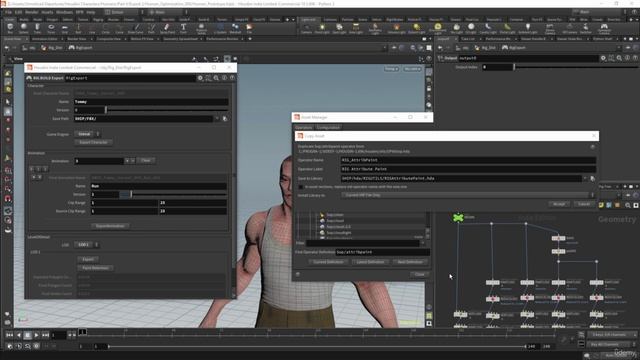Click the Next Definition button

409,262
